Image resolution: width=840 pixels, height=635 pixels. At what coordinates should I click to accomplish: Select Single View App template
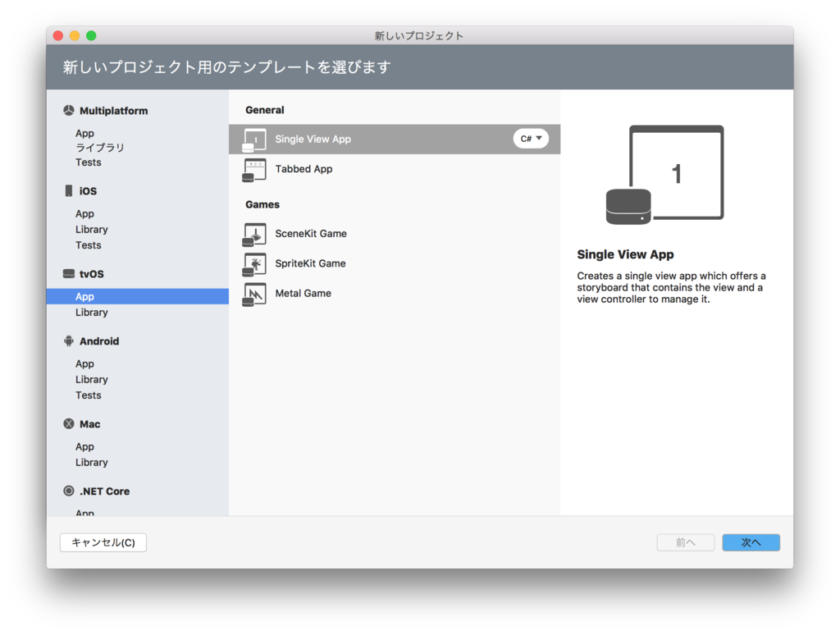tap(395, 139)
